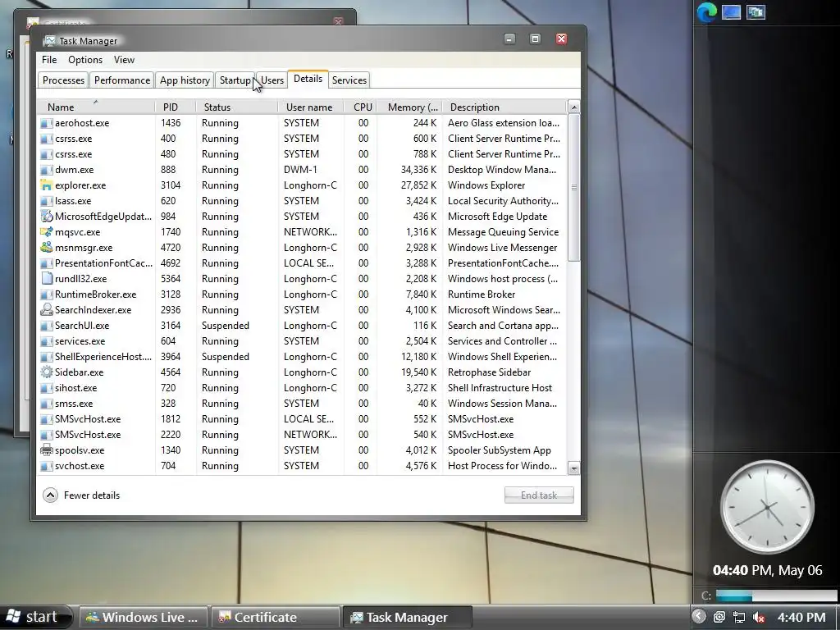Click the msnmsgr.exe Messenger icon

tap(47, 248)
